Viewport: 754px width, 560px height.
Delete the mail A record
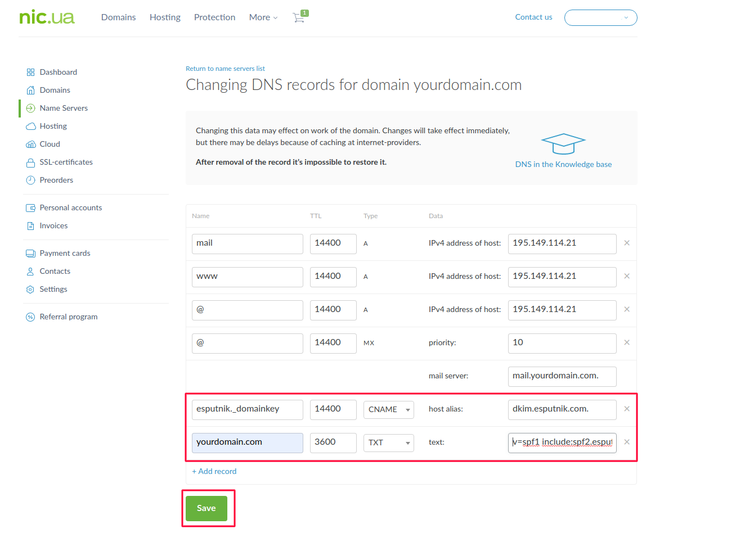tap(627, 243)
